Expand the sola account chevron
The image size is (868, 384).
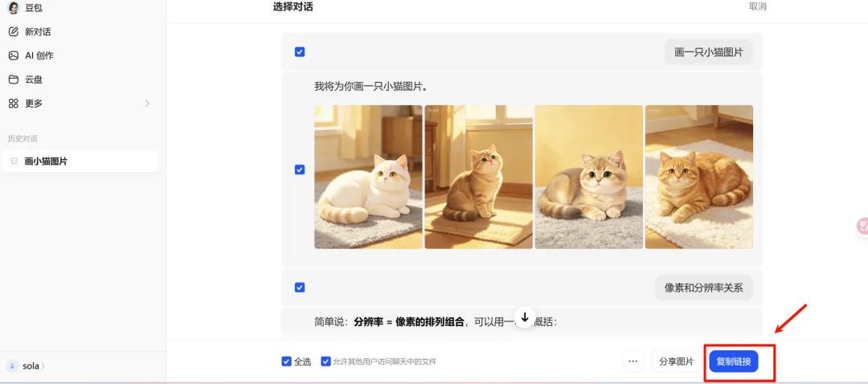coord(43,366)
